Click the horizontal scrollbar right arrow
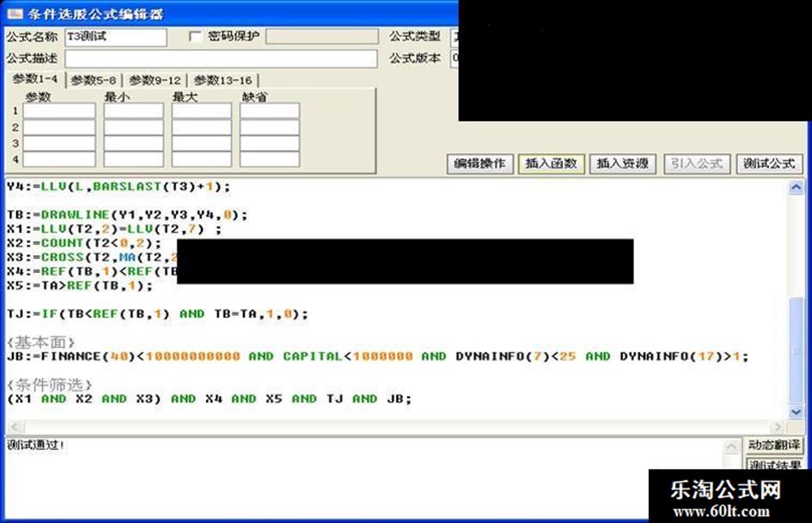Image resolution: width=812 pixels, height=523 pixels. click(x=778, y=427)
